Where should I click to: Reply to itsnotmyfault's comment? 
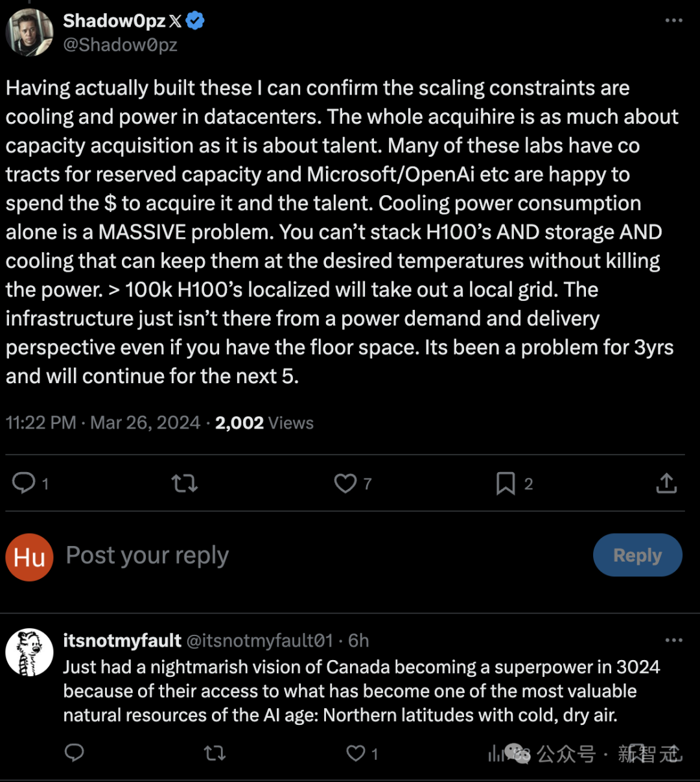(75, 752)
